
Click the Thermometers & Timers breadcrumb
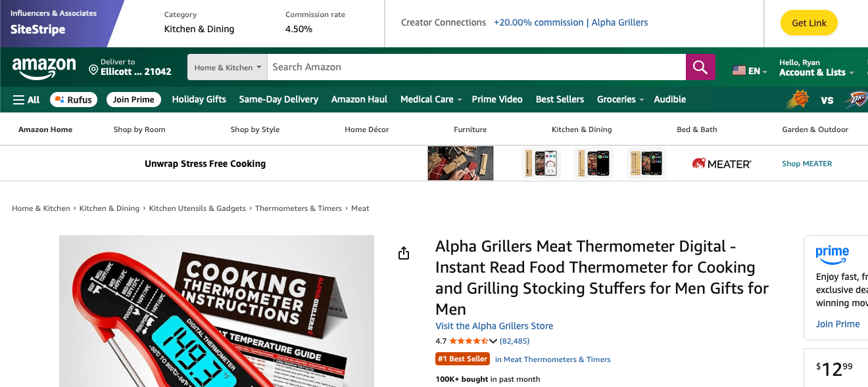[x=299, y=208]
